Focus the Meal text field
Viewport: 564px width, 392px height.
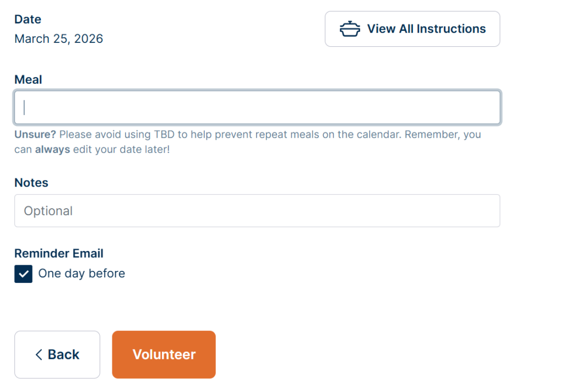point(257,107)
